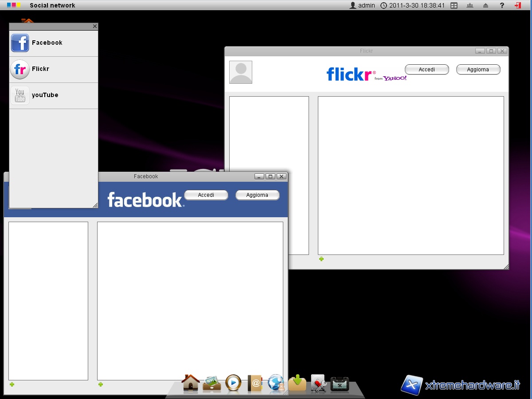The width and height of the screenshot is (532, 399).
Task: Open the toolbox dock icon
Action: pyautogui.click(x=340, y=383)
